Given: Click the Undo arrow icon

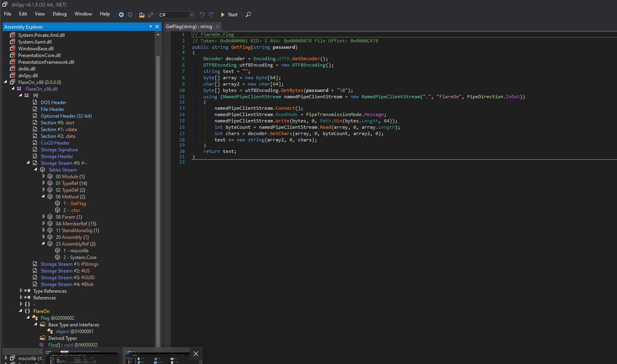Looking at the screenshot, I should (x=202, y=15).
